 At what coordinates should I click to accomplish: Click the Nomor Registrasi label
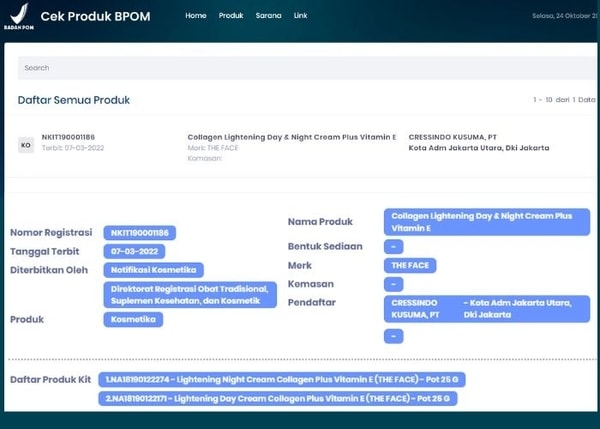51,233
